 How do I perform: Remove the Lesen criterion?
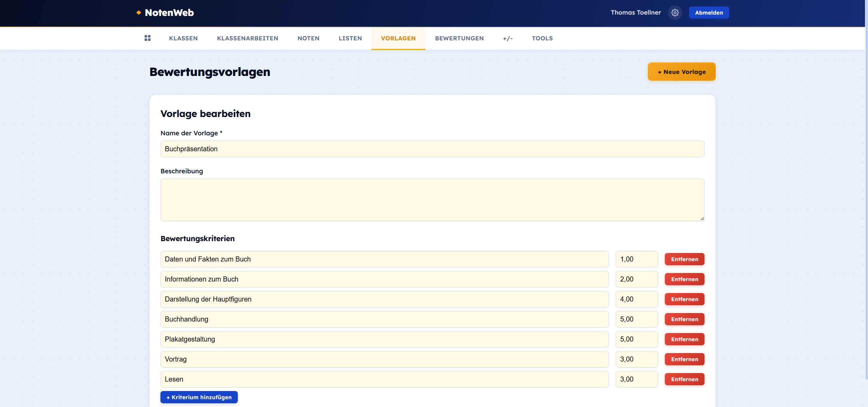coord(684,379)
